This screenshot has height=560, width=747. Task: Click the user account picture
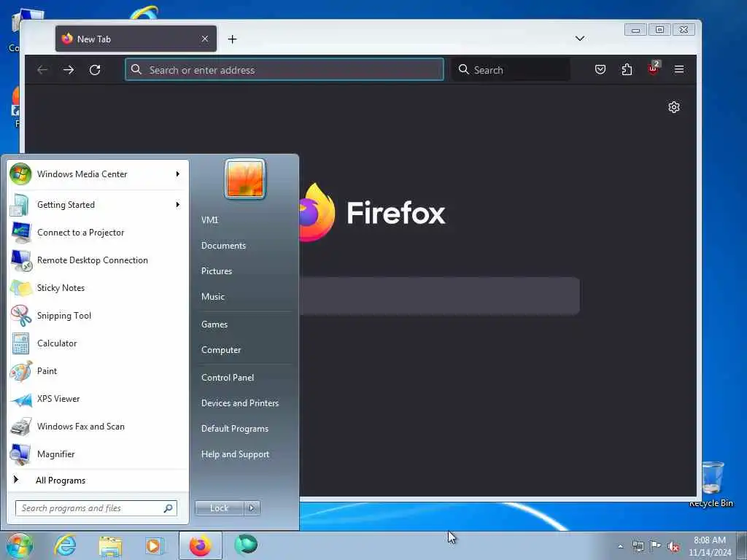[245, 179]
